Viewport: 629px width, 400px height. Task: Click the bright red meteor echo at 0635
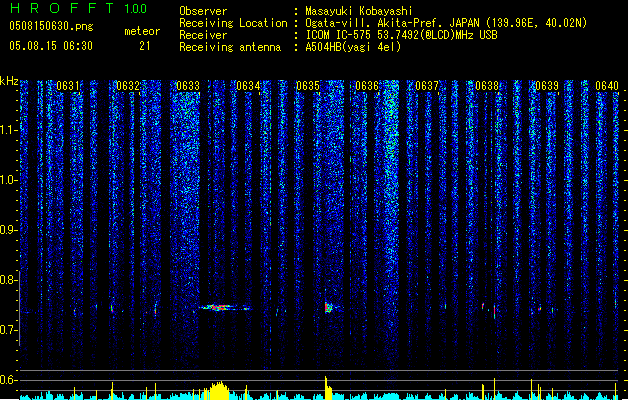point(328,307)
